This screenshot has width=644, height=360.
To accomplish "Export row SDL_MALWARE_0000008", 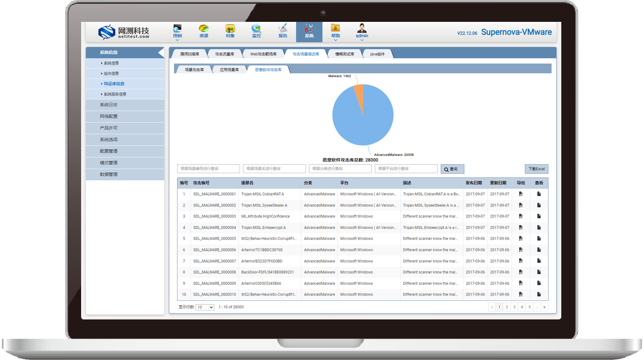I will (x=521, y=272).
